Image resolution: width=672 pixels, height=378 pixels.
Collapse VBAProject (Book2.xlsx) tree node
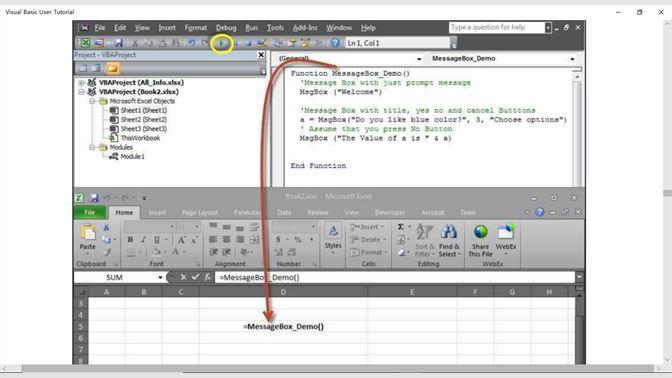point(81,92)
